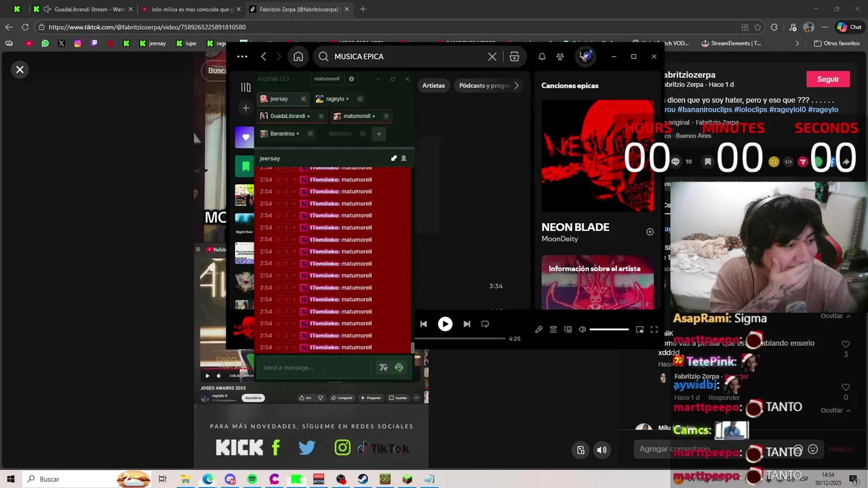Open a new browser tab
The width and height of the screenshot is (868, 488).
pos(363,9)
